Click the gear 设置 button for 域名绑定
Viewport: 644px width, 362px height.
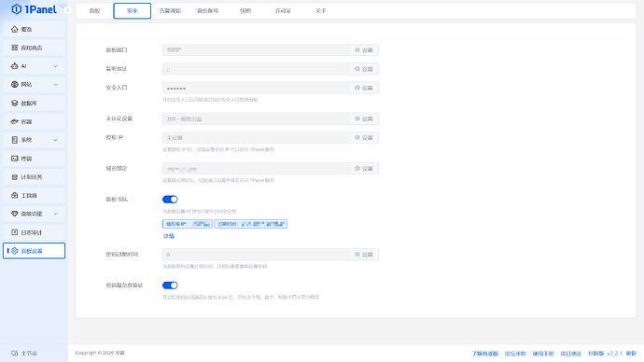364,169
